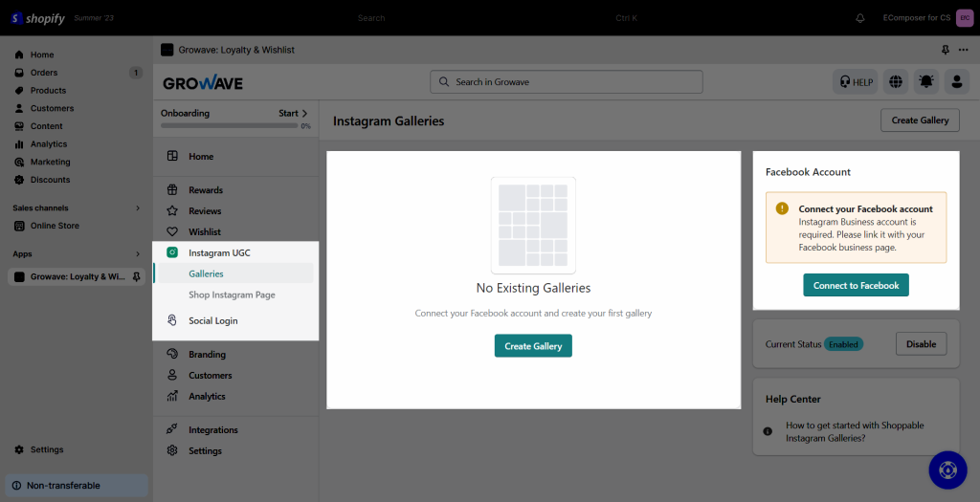Click the Reviews star icon

coord(172,211)
